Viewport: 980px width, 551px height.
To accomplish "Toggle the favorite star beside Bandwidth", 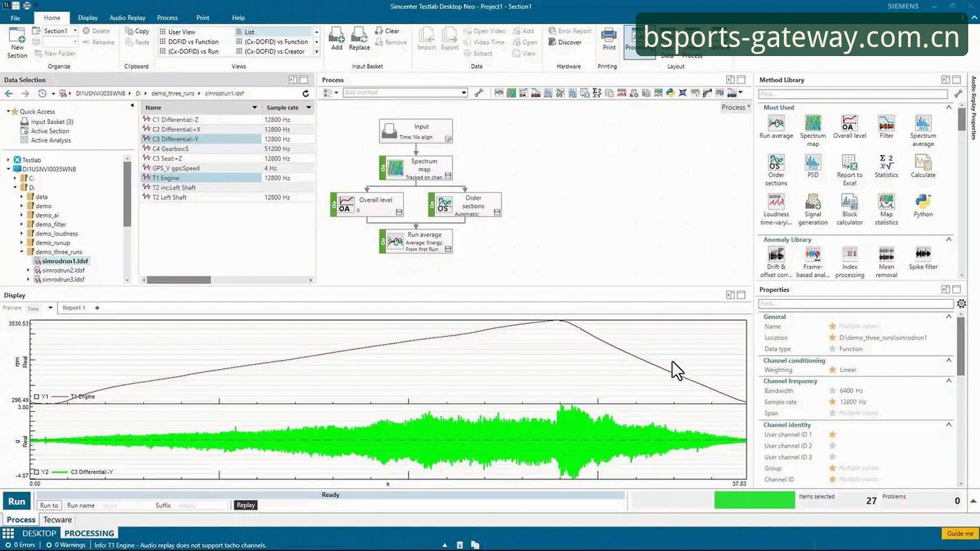I will coord(832,391).
